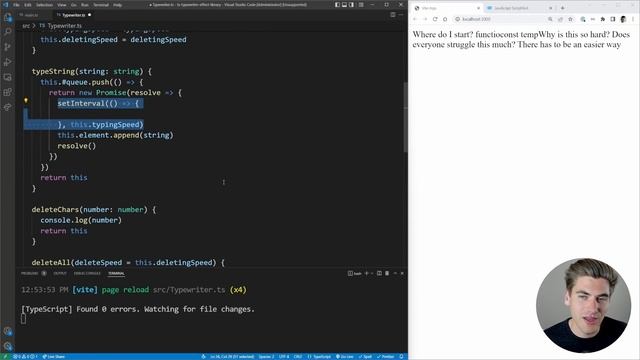Select JavaScript Simplified browser tab

(x=519, y=8)
